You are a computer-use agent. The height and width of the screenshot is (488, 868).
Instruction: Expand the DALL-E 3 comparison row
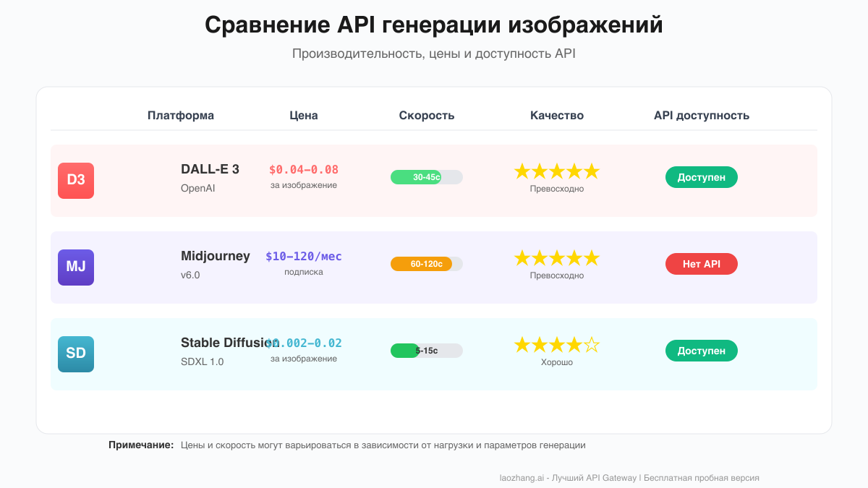coord(434,181)
